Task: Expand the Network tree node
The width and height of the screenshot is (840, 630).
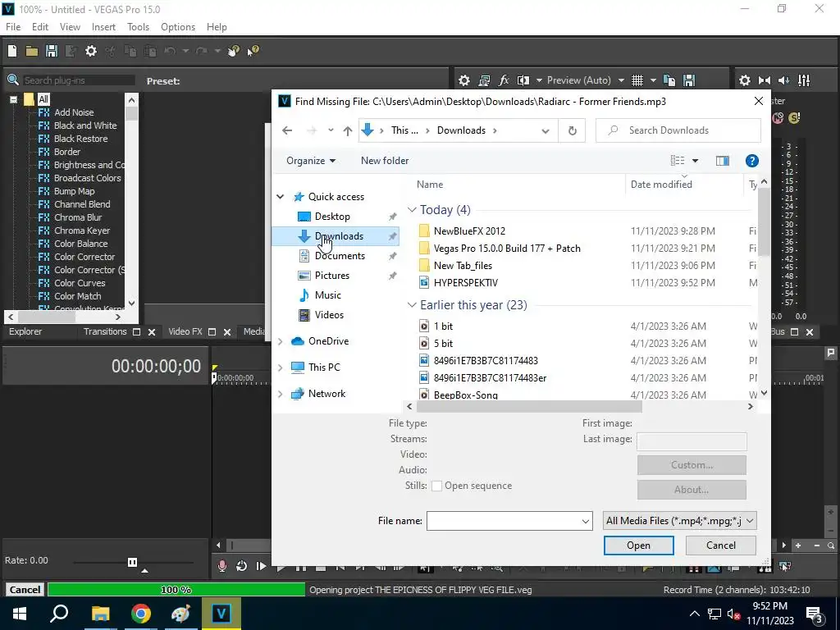Action: pos(281,394)
